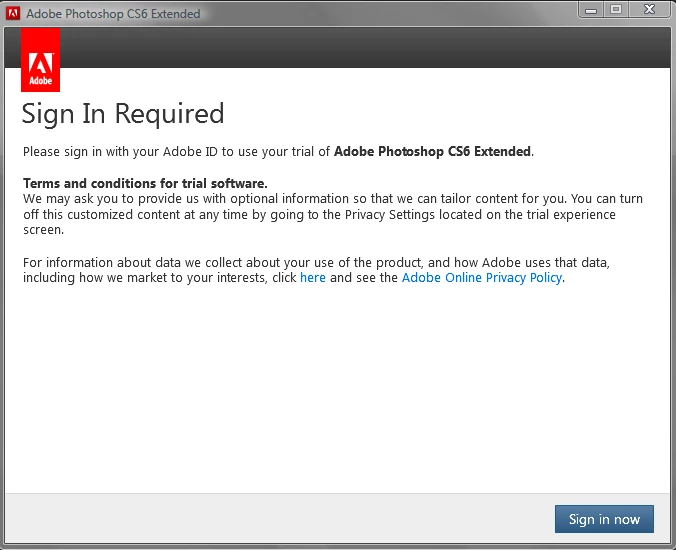The height and width of the screenshot is (550, 676).
Task: Click the Adobe title bar app icon
Action: [x=13, y=13]
